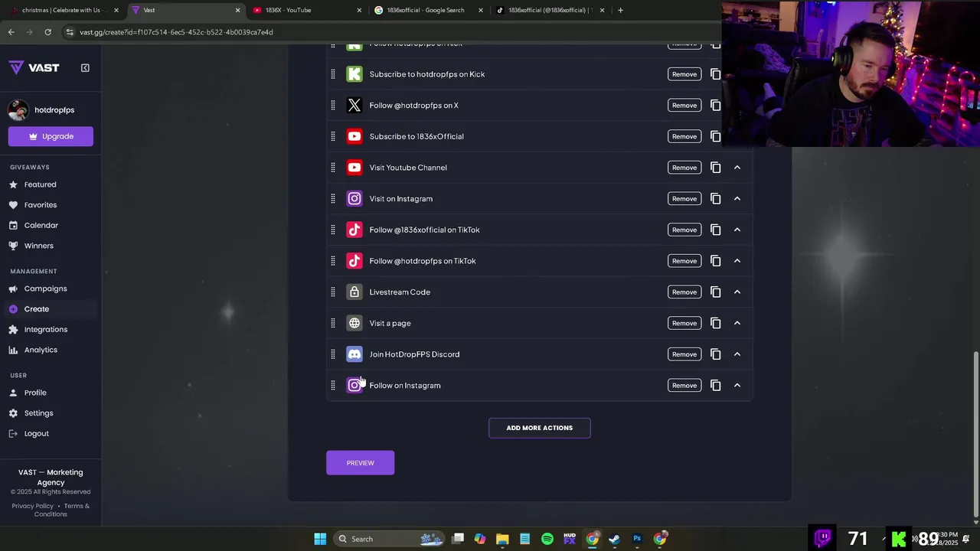Remove Subscribe to hotdropfps on Kick action
This screenshot has width=980, height=551.
pyautogui.click(x=684, y=74)
